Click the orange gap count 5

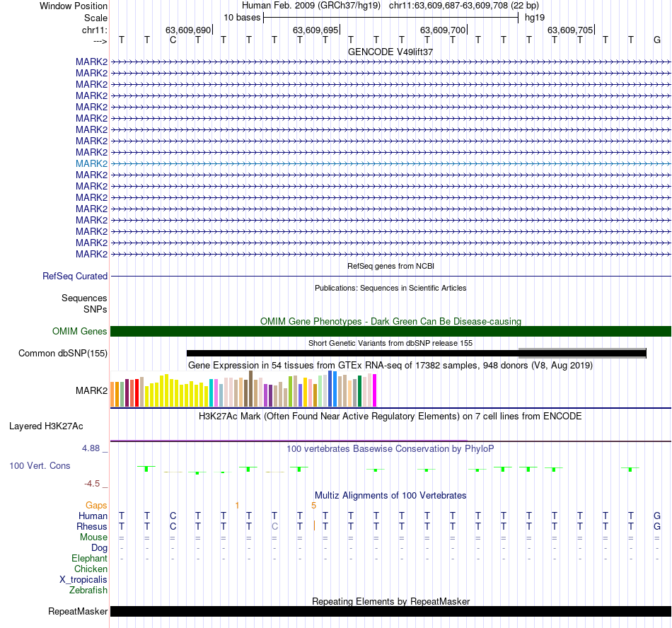[313, 506]
